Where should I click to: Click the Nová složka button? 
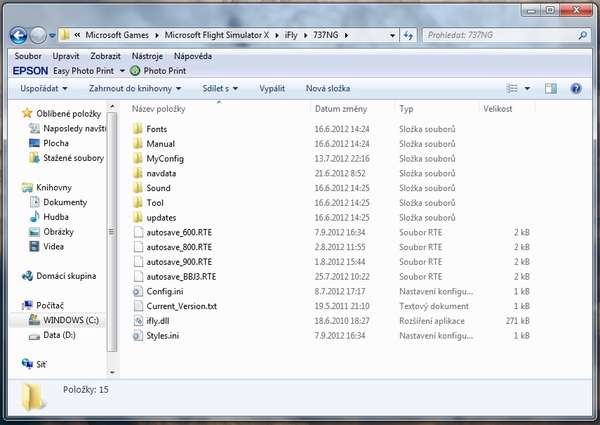(328, 88)
